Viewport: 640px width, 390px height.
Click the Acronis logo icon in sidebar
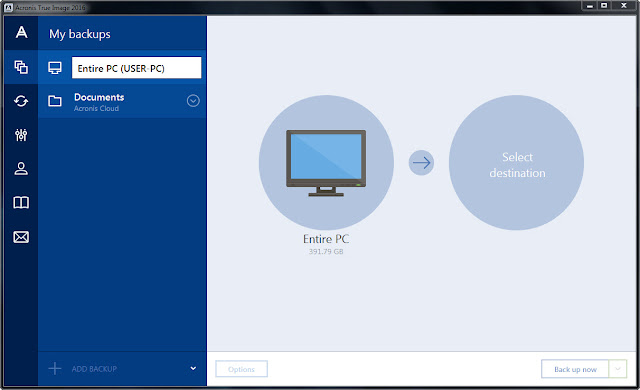(x=21, y=32)
